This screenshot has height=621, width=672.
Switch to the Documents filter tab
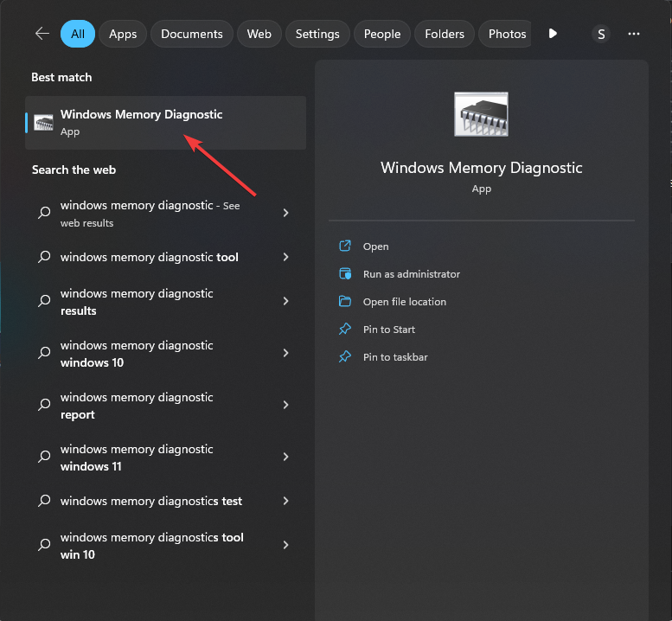[191, 34]
